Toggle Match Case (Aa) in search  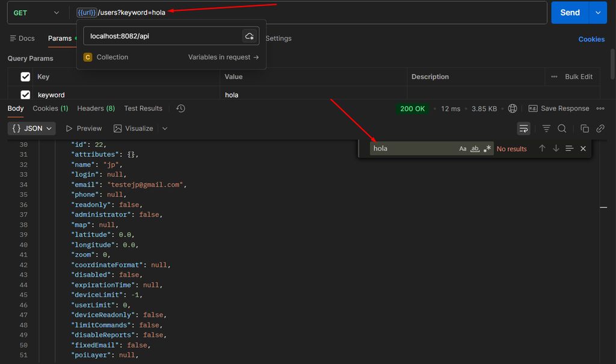[x=463, y=149]
